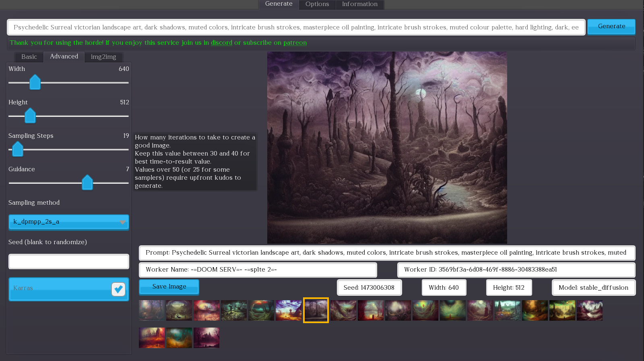
Task: Click the Sampling Steps tooltip text
Action: coord(195,162)
